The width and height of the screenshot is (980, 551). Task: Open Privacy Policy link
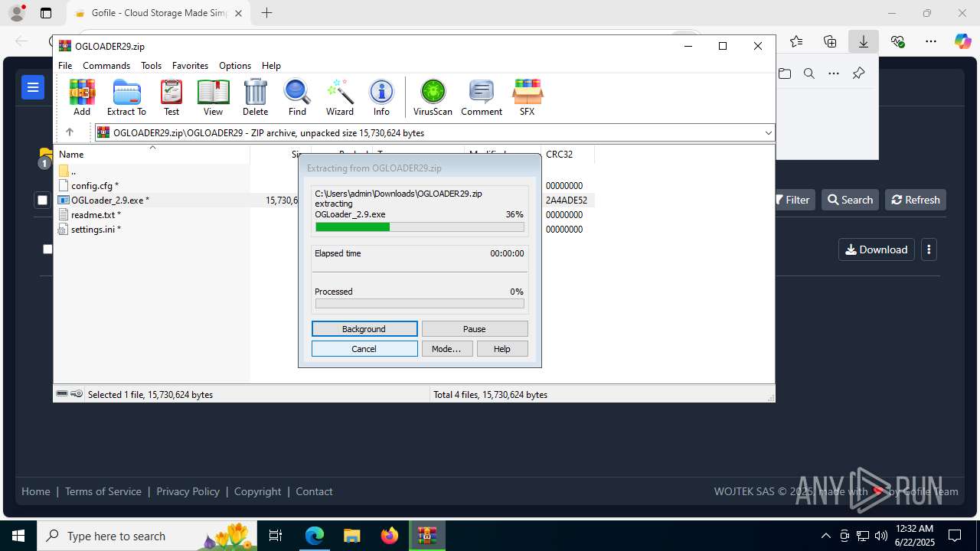point(188,491)
